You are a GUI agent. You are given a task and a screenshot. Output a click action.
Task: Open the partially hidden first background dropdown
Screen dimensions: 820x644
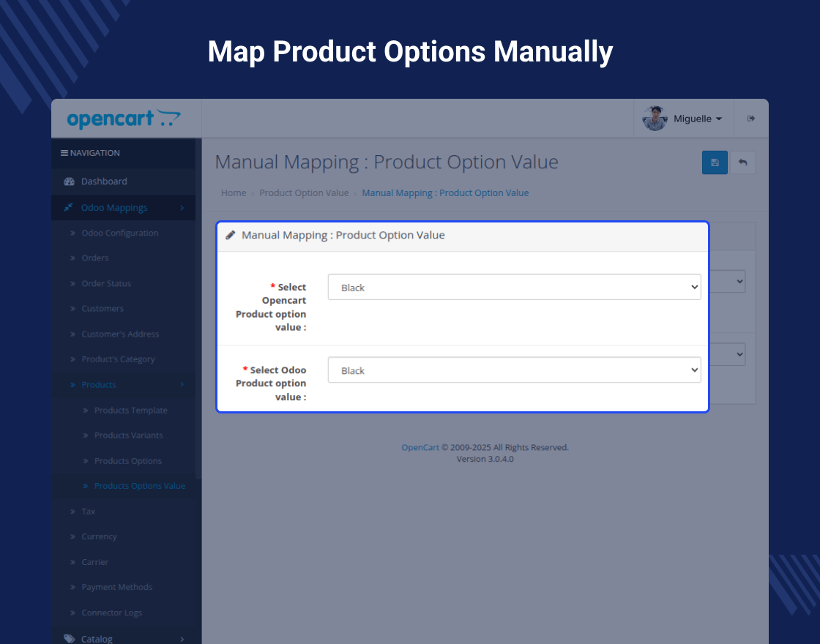pyautogui.click(x=728, y=281)
